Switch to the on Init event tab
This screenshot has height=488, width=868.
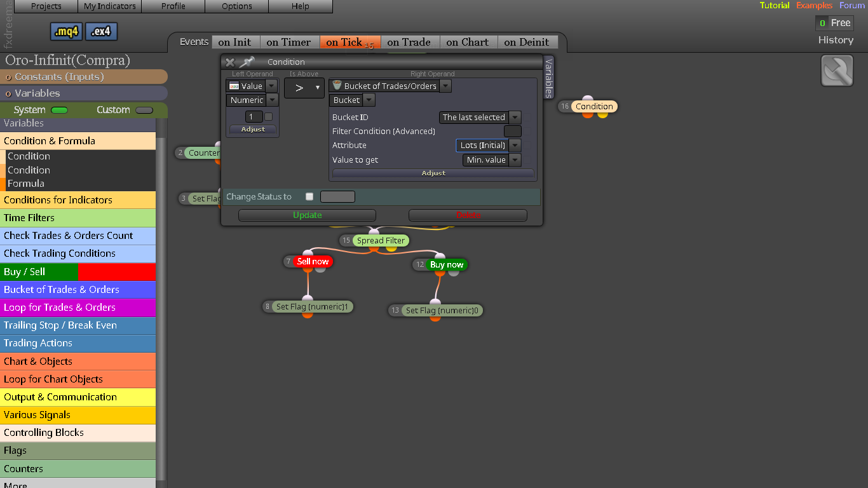234,42
